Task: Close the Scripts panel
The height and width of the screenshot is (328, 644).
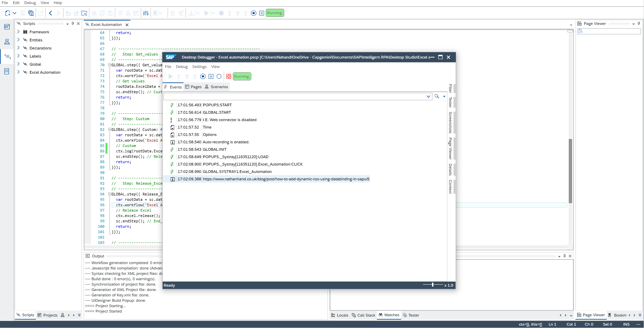Action: (x=78, y=24)
